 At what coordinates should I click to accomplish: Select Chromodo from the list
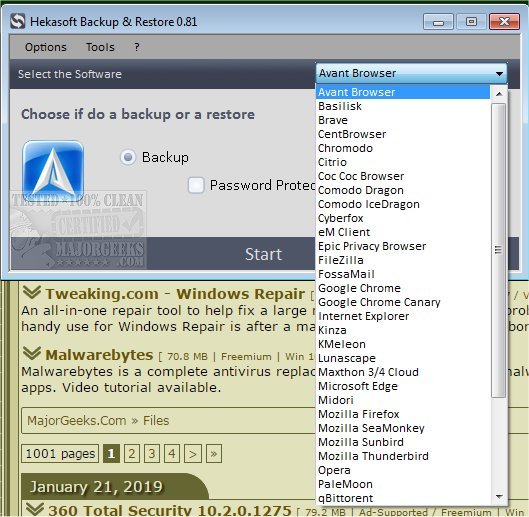[x=403, y=148]
